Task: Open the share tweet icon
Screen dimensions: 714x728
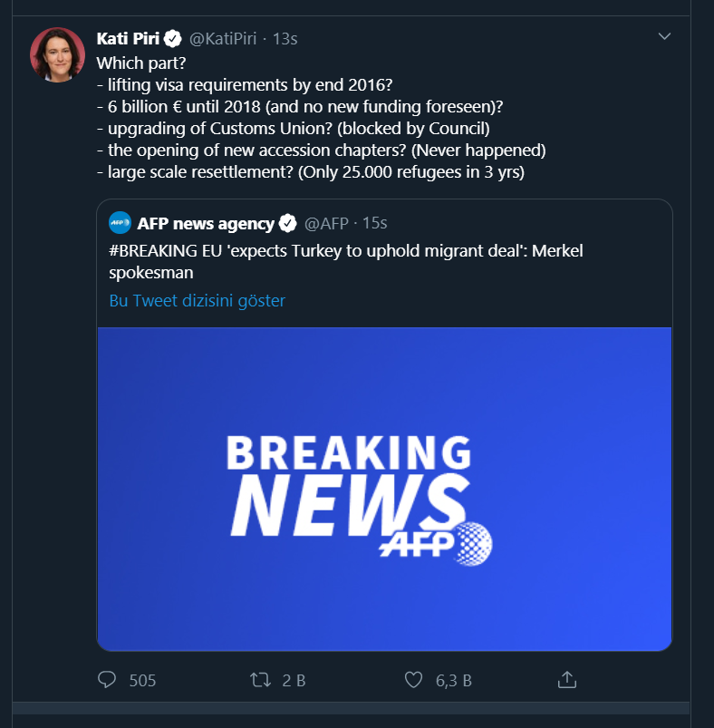Action: pyautogui.click(x=567, y=679)
